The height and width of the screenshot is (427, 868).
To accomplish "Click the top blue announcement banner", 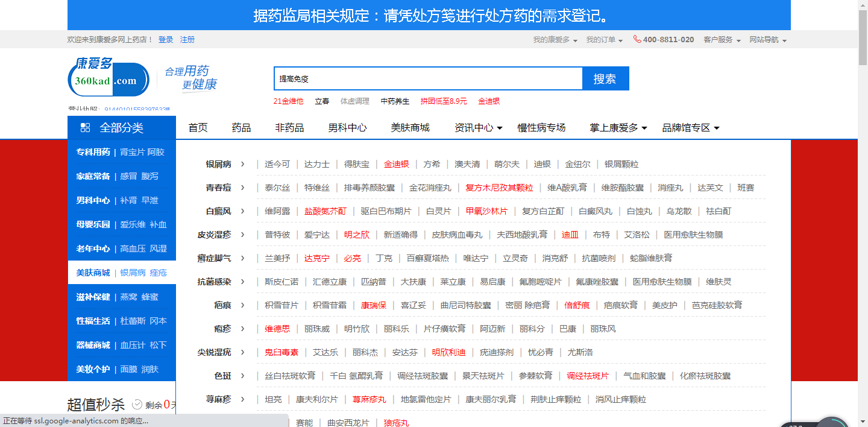I will [x=429, y=15].
